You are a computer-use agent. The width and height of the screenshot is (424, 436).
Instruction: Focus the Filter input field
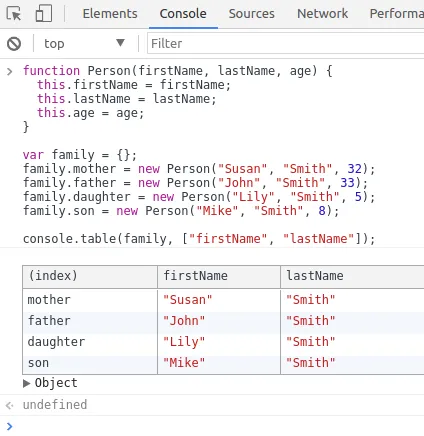(286, 44)
